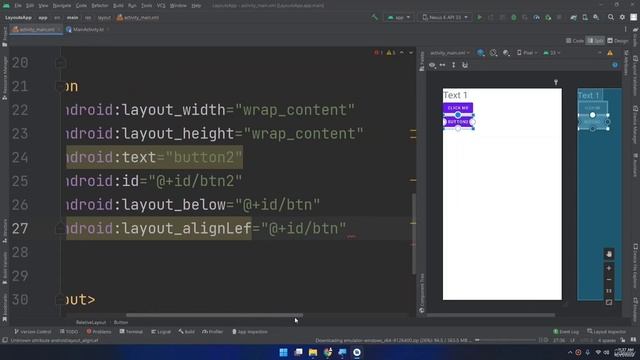Open the VCS menu

(161, 6)
